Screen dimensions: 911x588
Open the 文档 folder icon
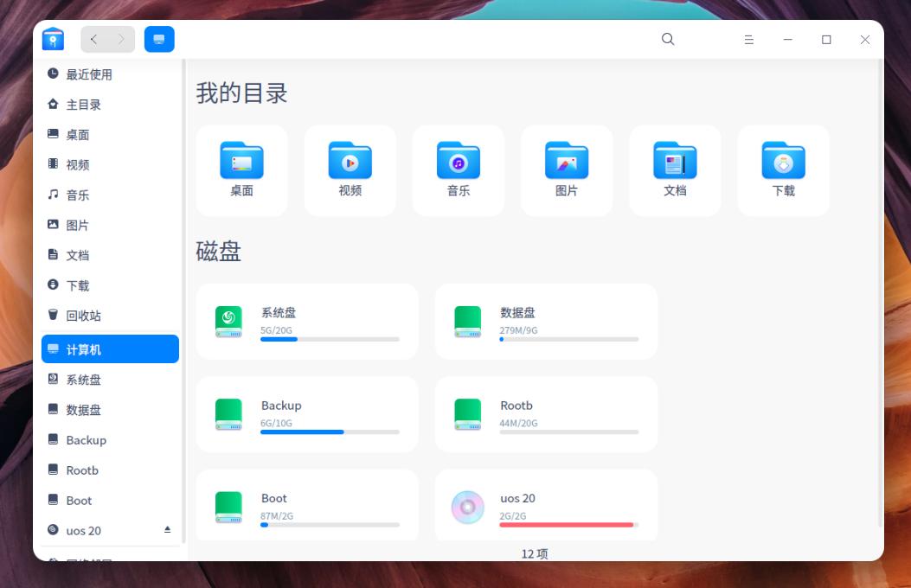pos(675,160)
